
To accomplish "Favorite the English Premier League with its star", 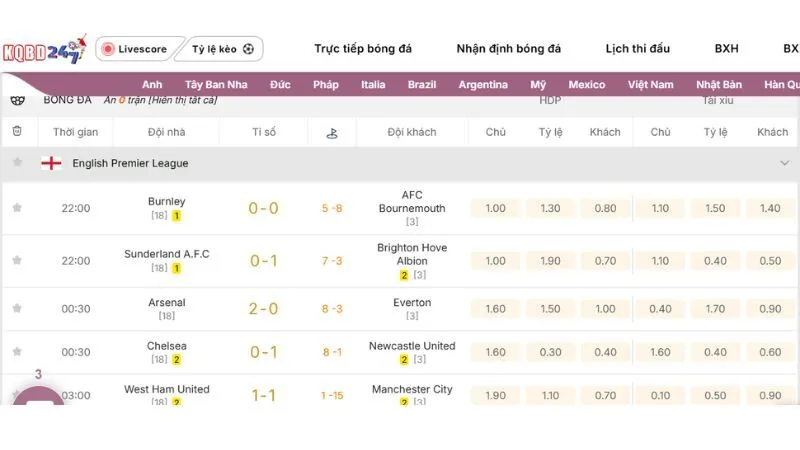I will pos(17,163).
